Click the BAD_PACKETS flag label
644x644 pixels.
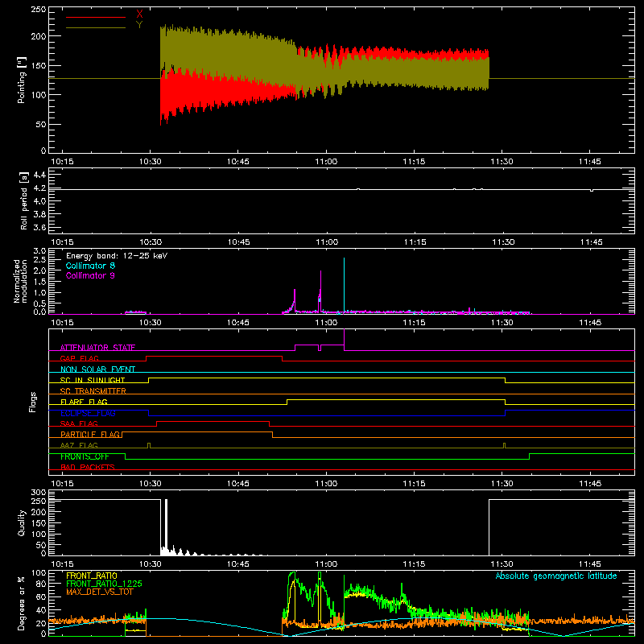[88, 467]
